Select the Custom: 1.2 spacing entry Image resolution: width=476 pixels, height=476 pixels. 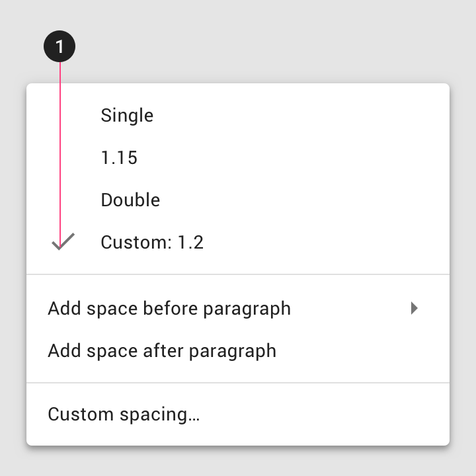coord(152,243)
